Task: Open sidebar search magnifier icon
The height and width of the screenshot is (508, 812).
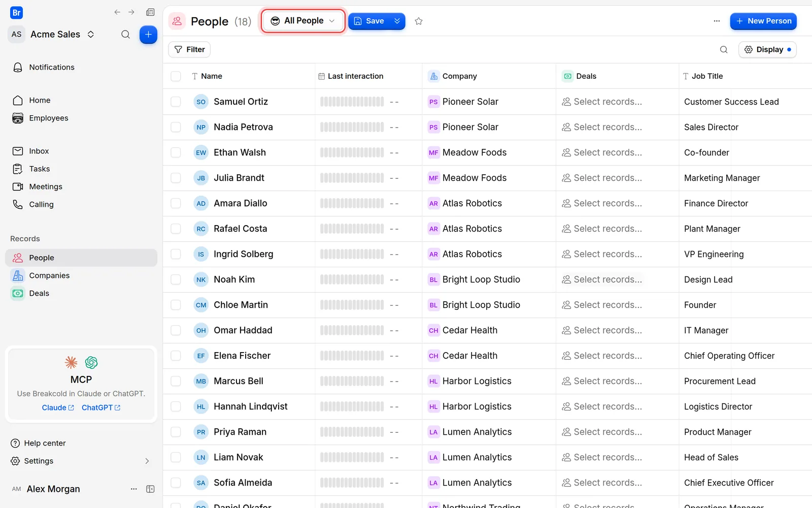Action: [x=125, y=35]
